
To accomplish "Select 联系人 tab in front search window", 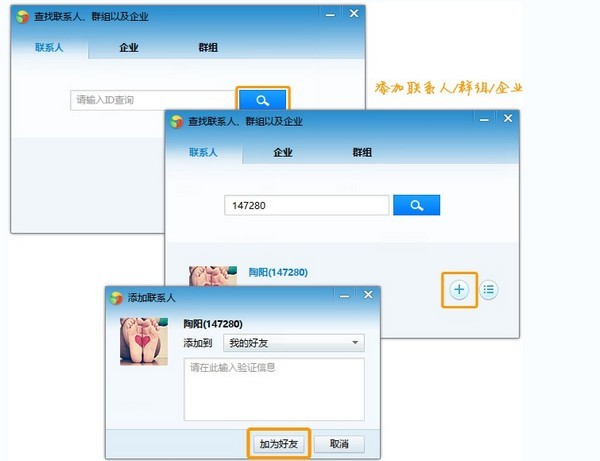I will pos(203,152).
